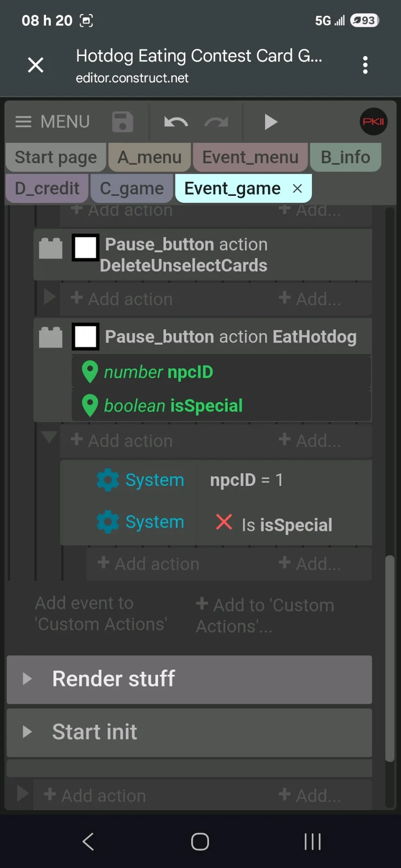Collapse the EatHotdog actions triangle
Image resolution: width=401 pixels, height=868 pixels.
click(x=49, y=437)
